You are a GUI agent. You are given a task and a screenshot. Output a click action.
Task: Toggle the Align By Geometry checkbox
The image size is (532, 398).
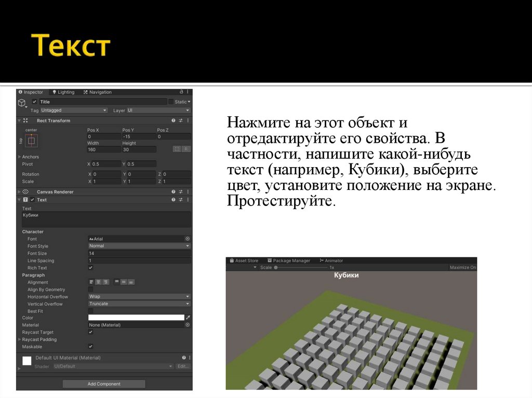tap(90, 289)
